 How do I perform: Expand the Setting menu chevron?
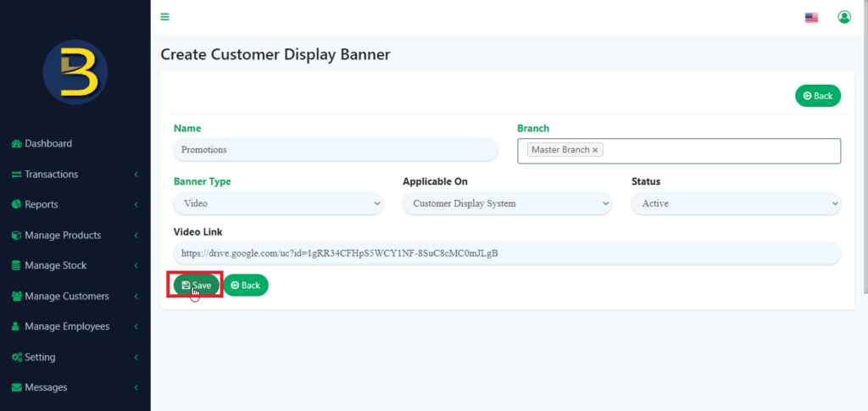136,358
